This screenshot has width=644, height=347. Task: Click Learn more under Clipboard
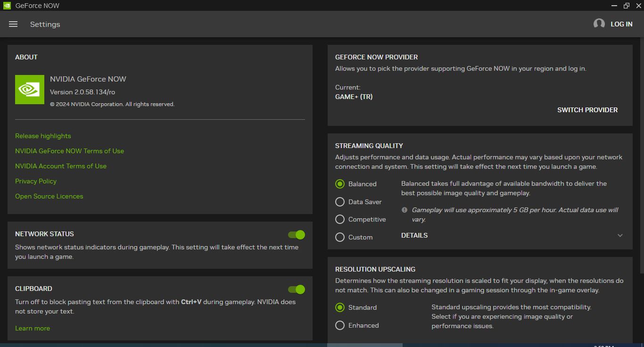pyautogui.click(x=33, y=328)
